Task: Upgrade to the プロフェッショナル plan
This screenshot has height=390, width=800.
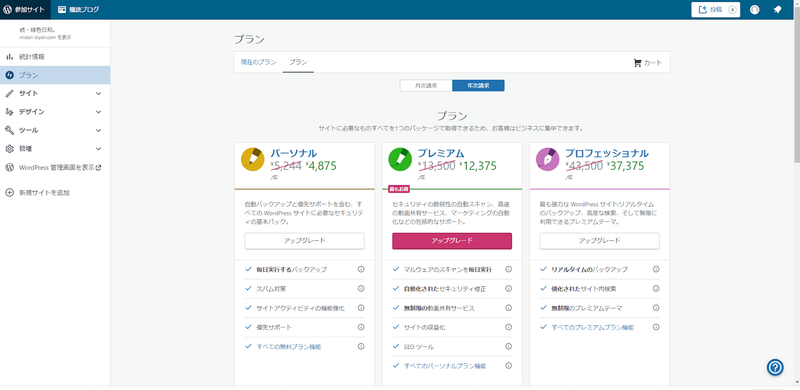Action: [599, 240]
